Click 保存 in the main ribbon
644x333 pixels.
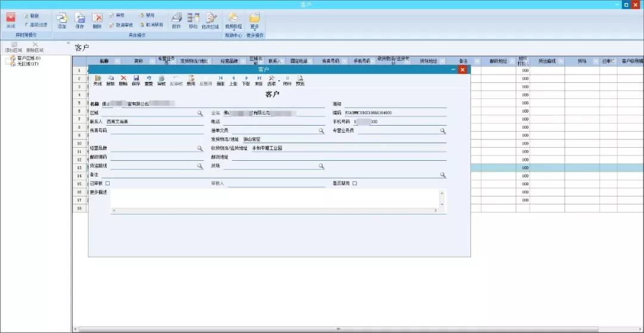[80, 20]
